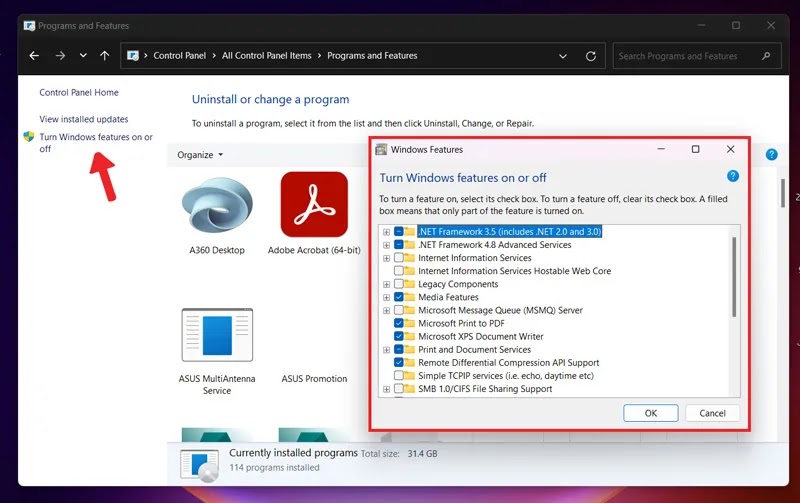Expand the Print and Document Services node
The image size is (800, 503).
click(x=386, y=350)
